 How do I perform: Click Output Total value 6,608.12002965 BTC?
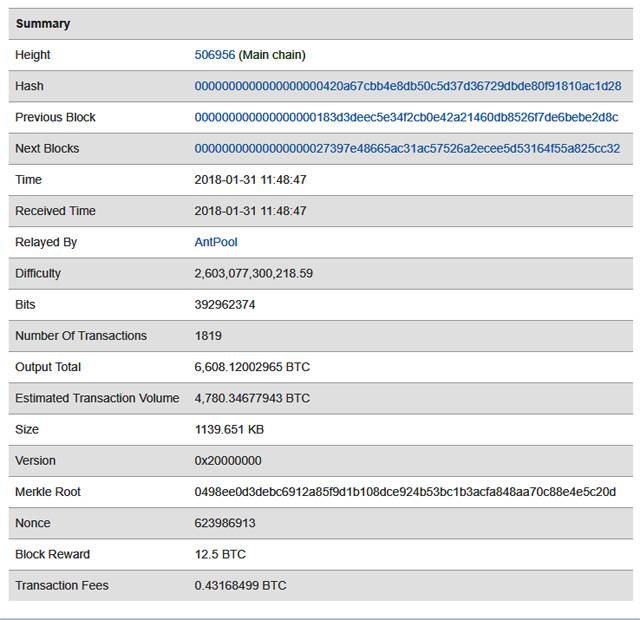point(252,367)
